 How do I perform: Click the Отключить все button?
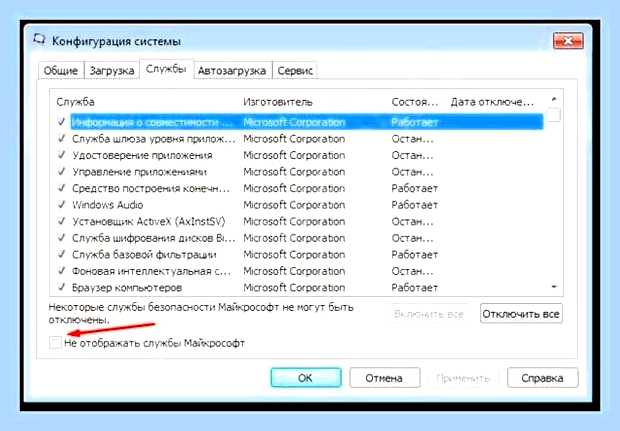[x=521, y=314]
